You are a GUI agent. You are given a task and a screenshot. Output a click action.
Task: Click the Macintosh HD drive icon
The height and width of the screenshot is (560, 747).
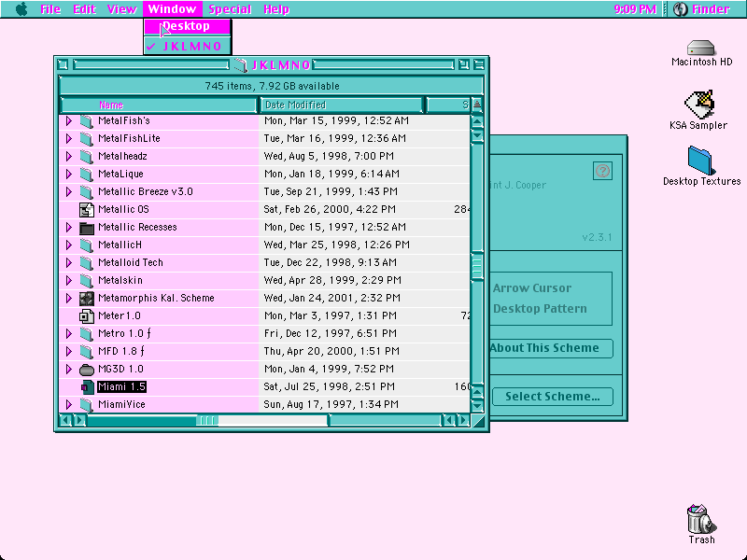pos(701,49)
